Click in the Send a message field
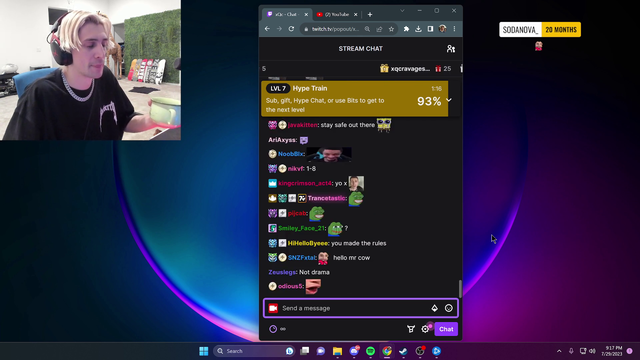640x360 pixels. (354, 308)
